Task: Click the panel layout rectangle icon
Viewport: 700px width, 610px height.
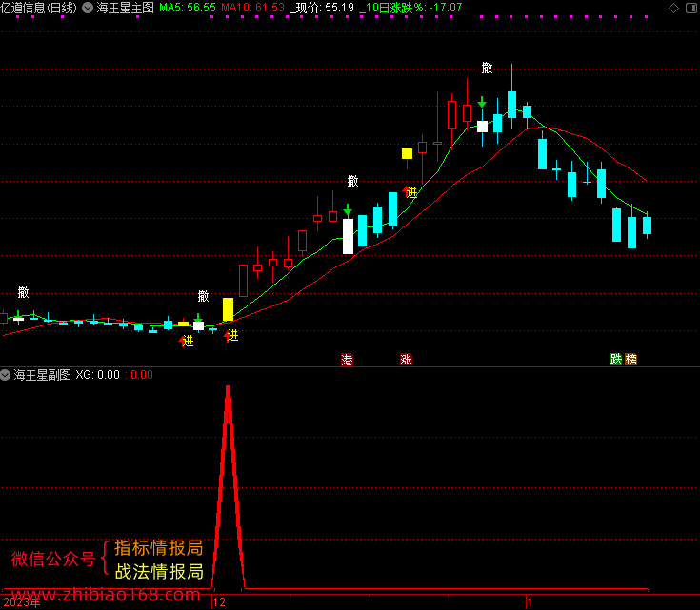Action: [691, 8]
